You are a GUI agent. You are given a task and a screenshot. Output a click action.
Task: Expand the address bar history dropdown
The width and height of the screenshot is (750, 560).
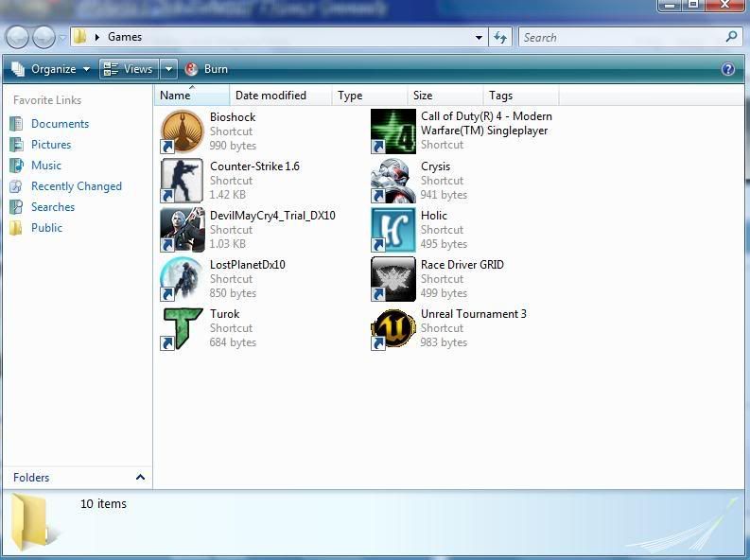coord(480,38)
